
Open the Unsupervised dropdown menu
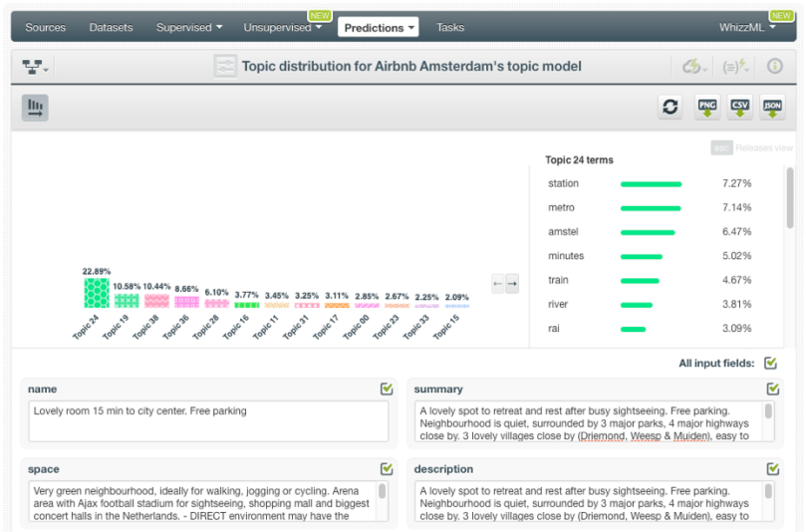coord(283,27)
